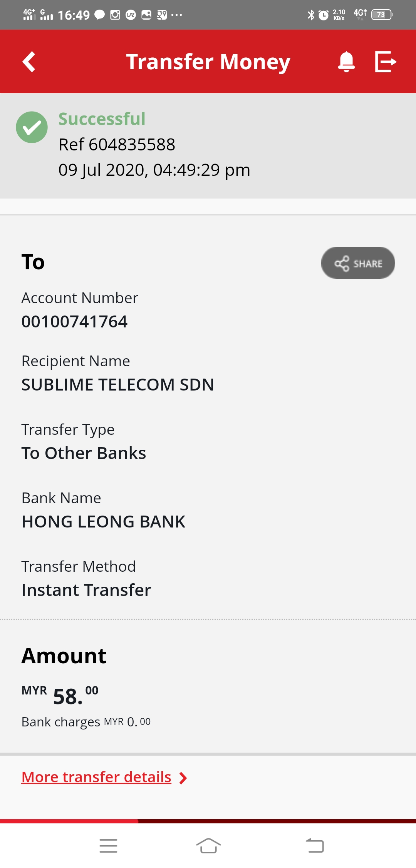Tap the alarm clock status icon

tap(324, 15)
